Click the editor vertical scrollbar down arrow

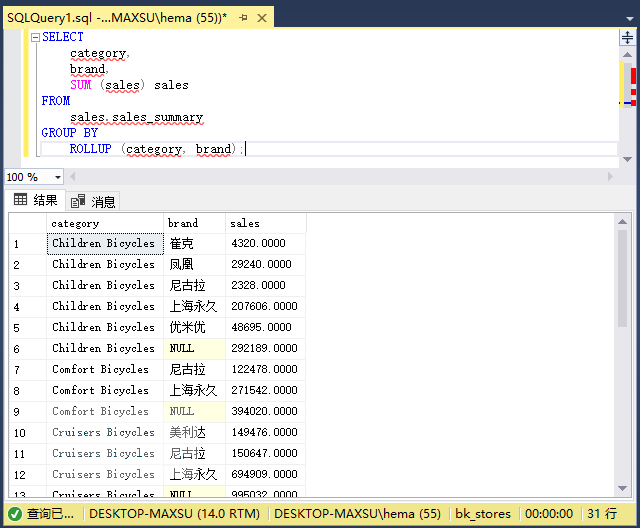point(627,159)
